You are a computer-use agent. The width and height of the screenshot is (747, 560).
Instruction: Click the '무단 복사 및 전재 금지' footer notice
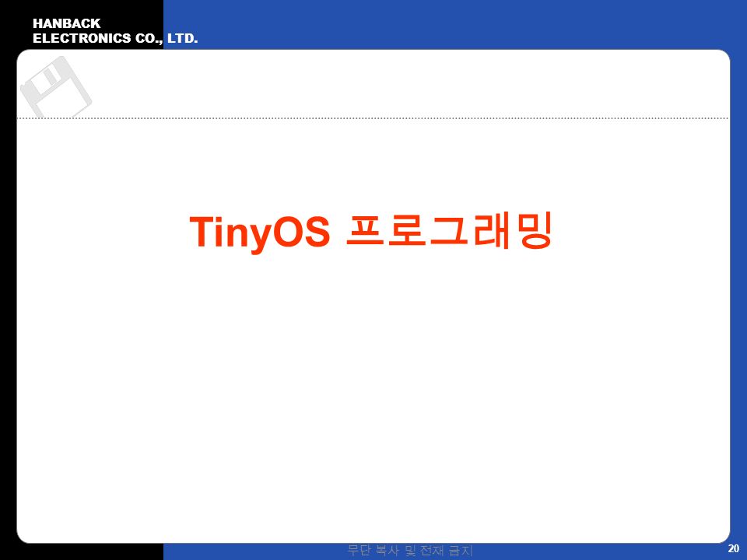(410, 551)
